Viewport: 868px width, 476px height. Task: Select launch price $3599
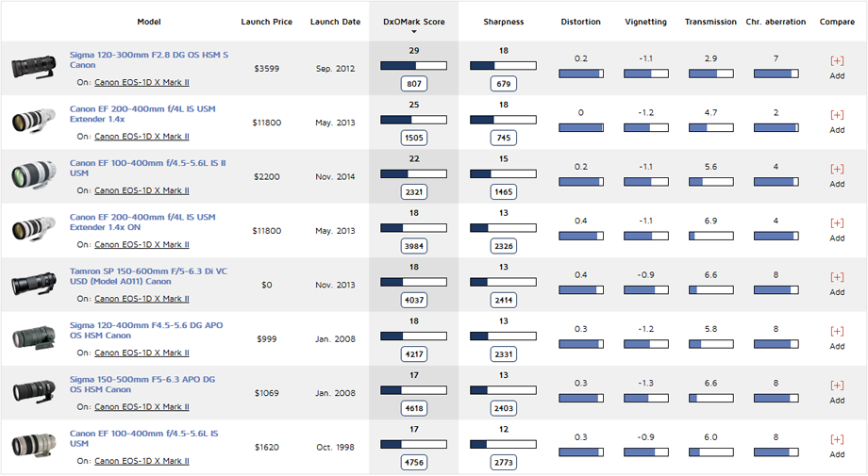tap(266, 69)
